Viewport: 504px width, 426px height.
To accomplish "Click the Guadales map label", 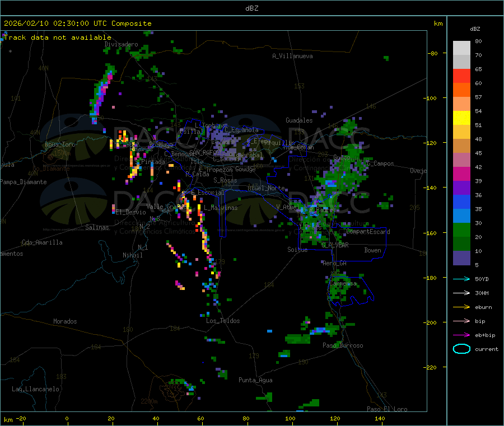I will (x=299, y=120).
